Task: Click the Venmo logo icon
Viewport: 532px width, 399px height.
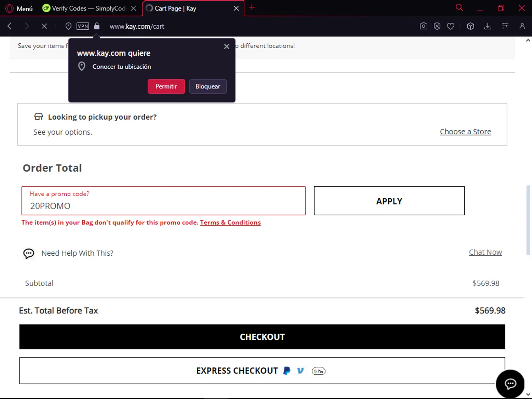Action: pos(300,371)
